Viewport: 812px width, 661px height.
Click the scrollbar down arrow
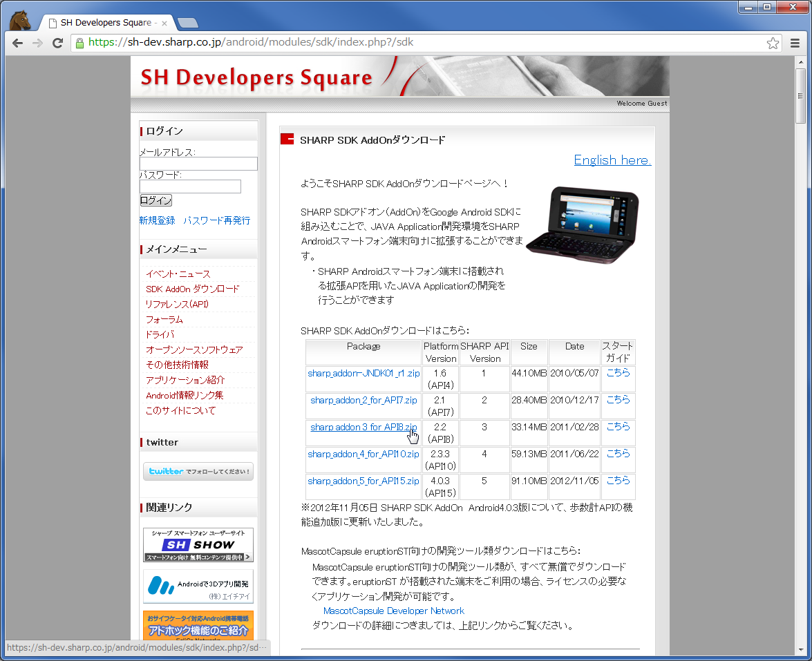(x=801, y=649)
